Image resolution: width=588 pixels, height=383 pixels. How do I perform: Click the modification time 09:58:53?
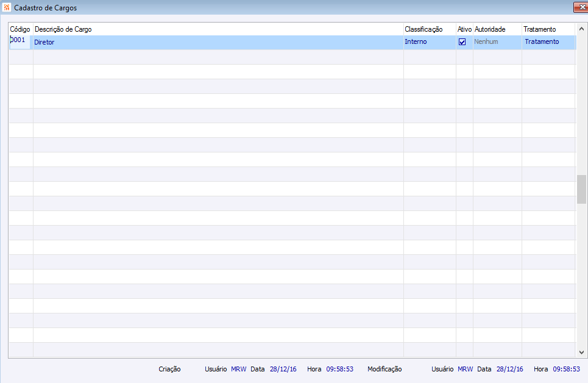click(x=566, y=369)
